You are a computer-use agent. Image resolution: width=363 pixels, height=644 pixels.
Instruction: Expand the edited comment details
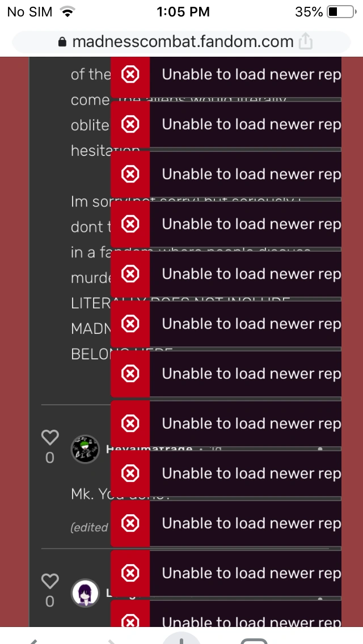pyautogui.click(x=89, y=527)
